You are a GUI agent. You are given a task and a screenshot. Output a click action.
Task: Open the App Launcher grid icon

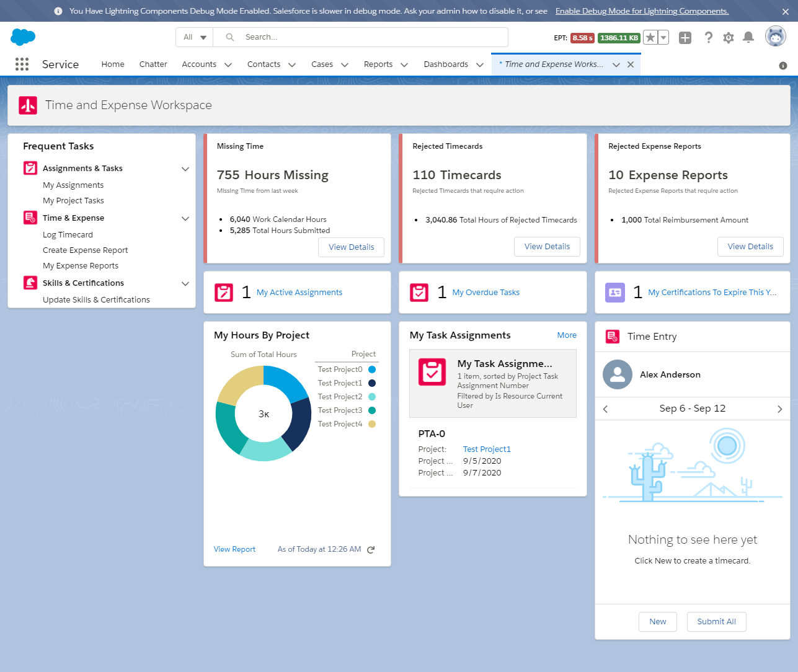coord(22,64)
